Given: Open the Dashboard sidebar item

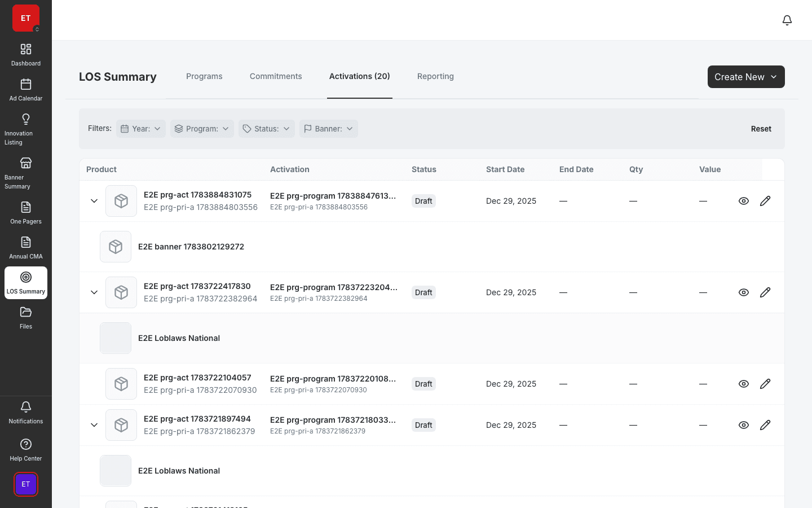Looking at the screenshot, I should click(x=26, y=55).
